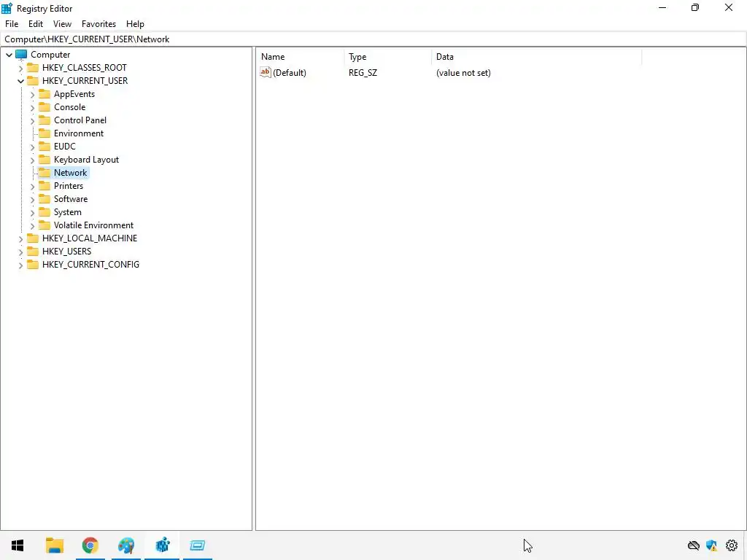Open File Explorer from the taskbar
Image resolution: width=747 pixels, height=560 pixels.
(55, 545)
